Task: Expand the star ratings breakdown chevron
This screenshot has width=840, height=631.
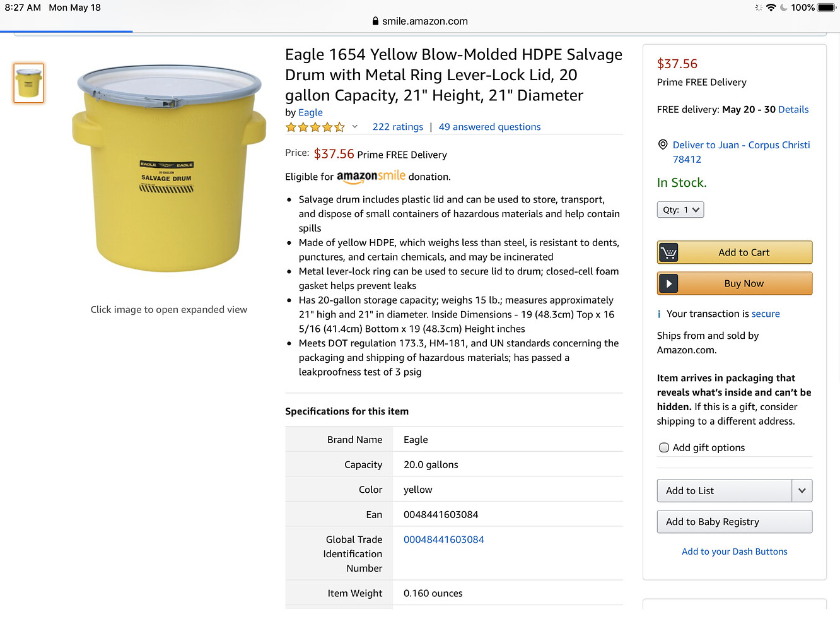Action: point(355,127)
